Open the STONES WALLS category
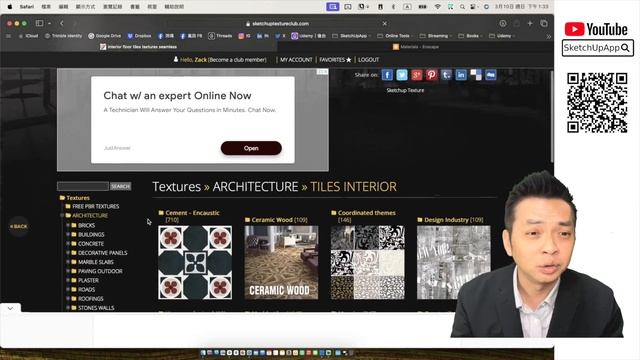640x360 pixels. tap(96, 308)
